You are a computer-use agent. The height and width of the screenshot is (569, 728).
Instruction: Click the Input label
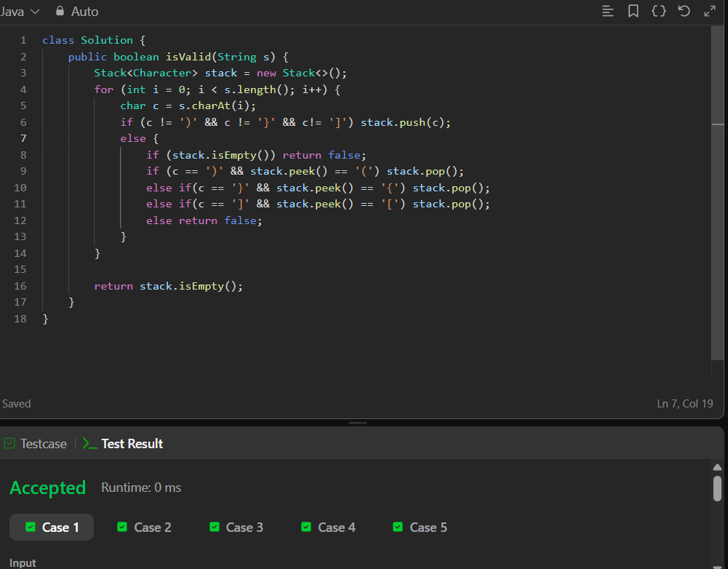coord(23,563)
